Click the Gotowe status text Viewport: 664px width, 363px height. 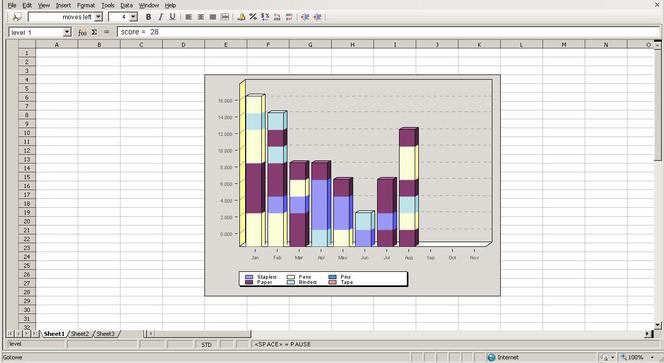pyautogui.click(x=12, y=357)
